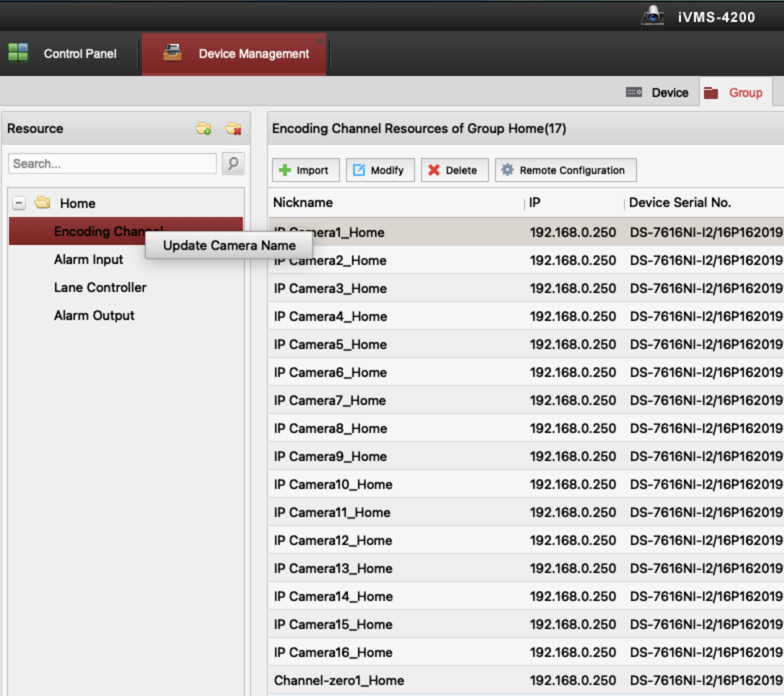
Task: Select Alarm Input in resource tree
Action: click(88, 259)
